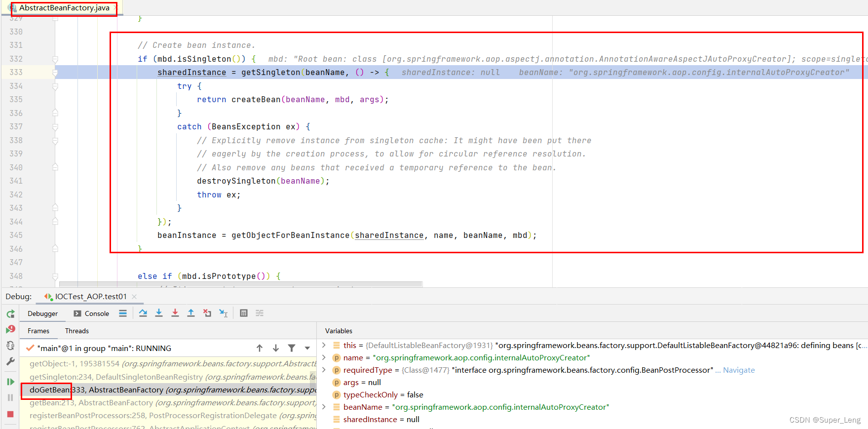868x429 pixels.
Task: Step Into the method call
Action: (x=159, y=313)
